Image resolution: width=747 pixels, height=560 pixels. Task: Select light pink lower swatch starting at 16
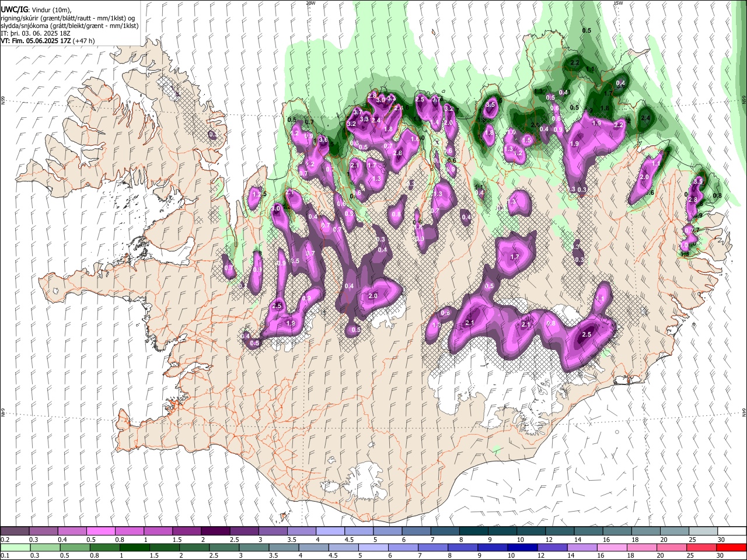coord(612,547)
